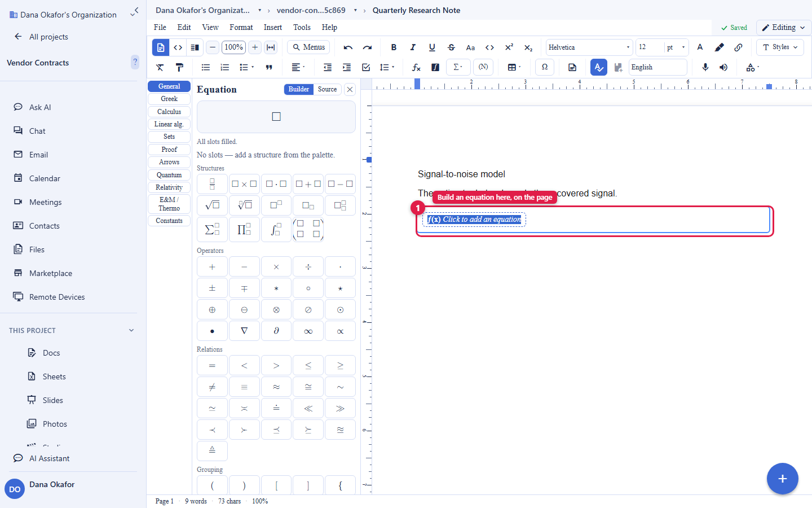Screen dimensions: 812x508
Task: Apply strikethrough formatting
Action: click(451, 47)
